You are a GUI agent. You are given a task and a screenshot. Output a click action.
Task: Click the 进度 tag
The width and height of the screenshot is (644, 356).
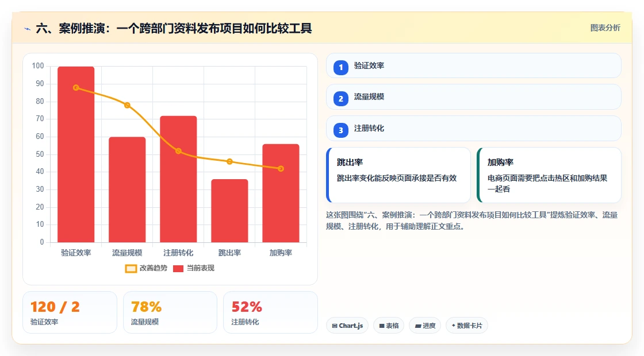[x=425, y=325]
